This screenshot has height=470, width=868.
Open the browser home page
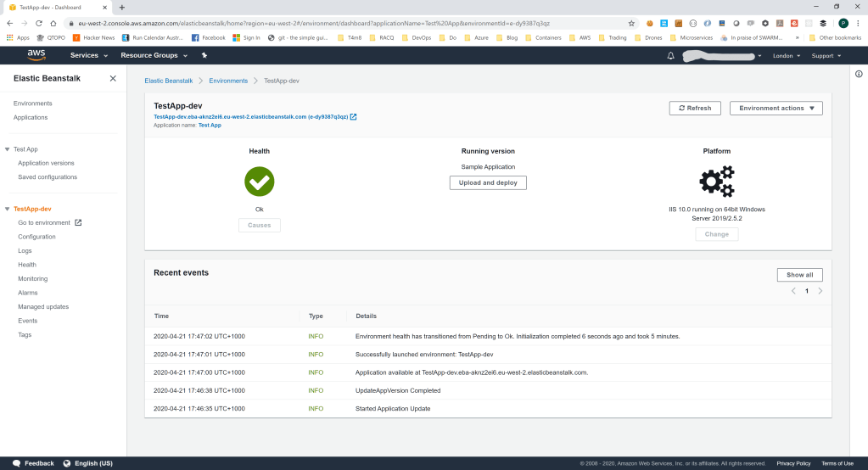[x=53, y=23]
